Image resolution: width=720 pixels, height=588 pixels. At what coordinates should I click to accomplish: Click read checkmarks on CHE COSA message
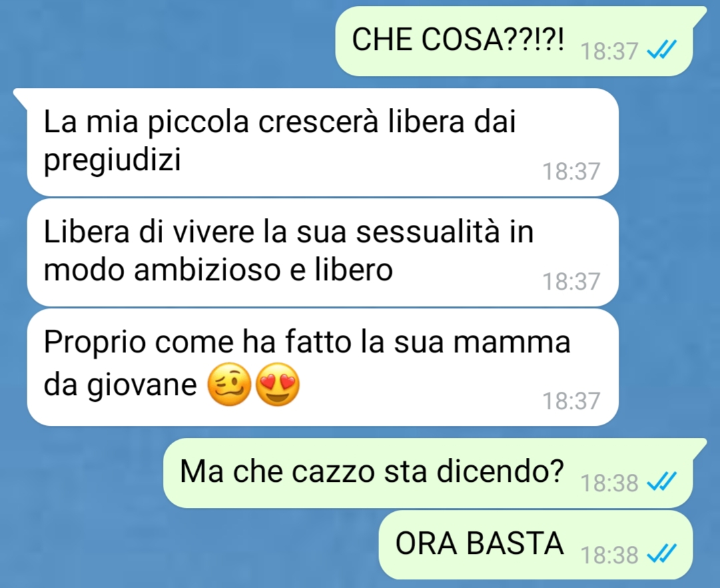pos(662,49)
